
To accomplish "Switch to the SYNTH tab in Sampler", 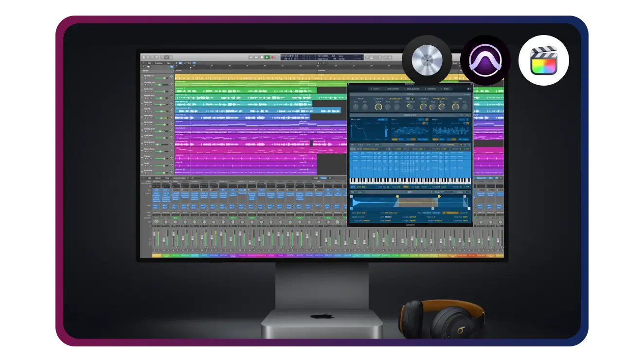I will (x=375, y=89).
